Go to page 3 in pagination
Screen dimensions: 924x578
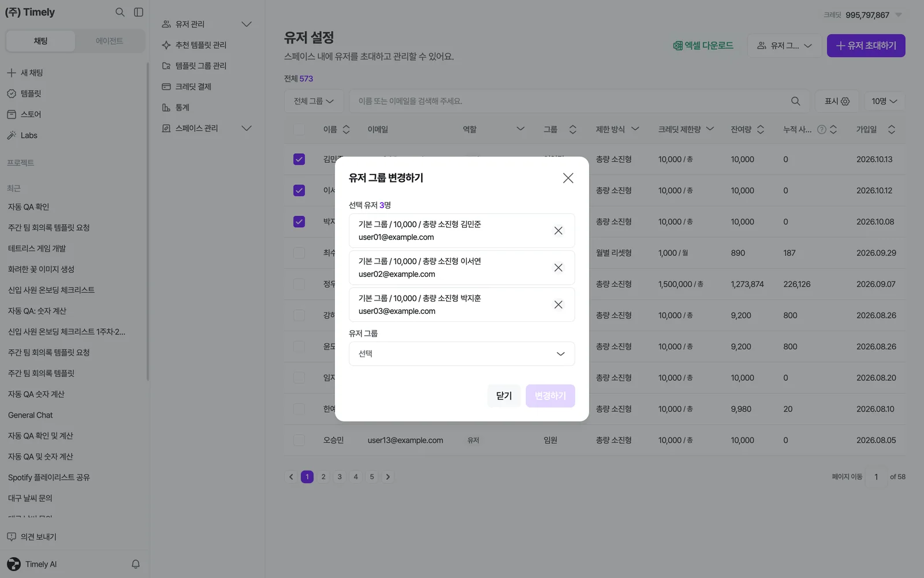click(340, 477)
